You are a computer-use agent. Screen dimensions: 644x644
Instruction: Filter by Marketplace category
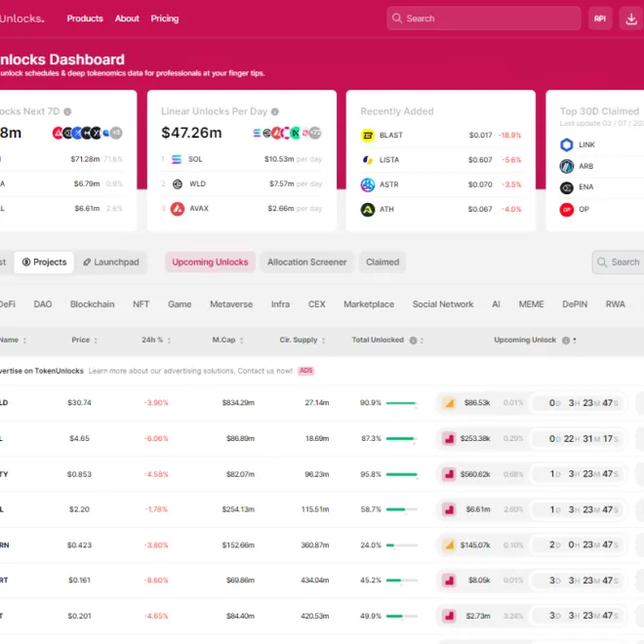pyautogui.click(x=369, y=304)
